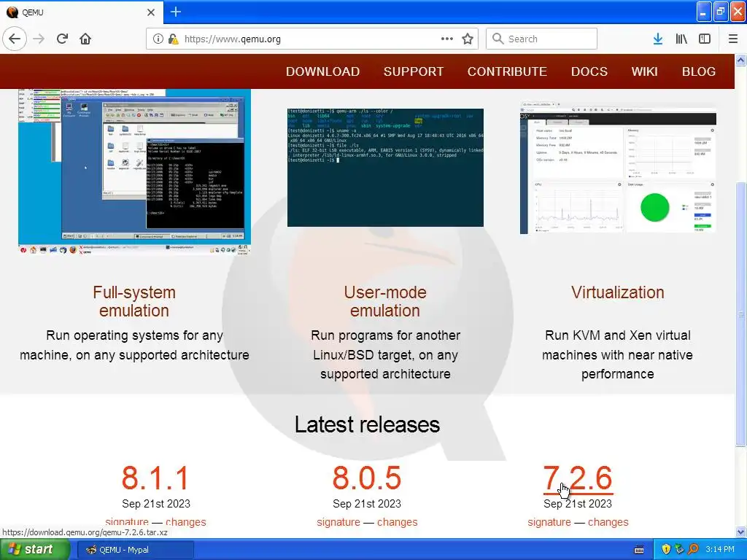Open the Downloads arrow icon
The width and height of the screenshot is (747, 560).
click(x=658, y=39)
